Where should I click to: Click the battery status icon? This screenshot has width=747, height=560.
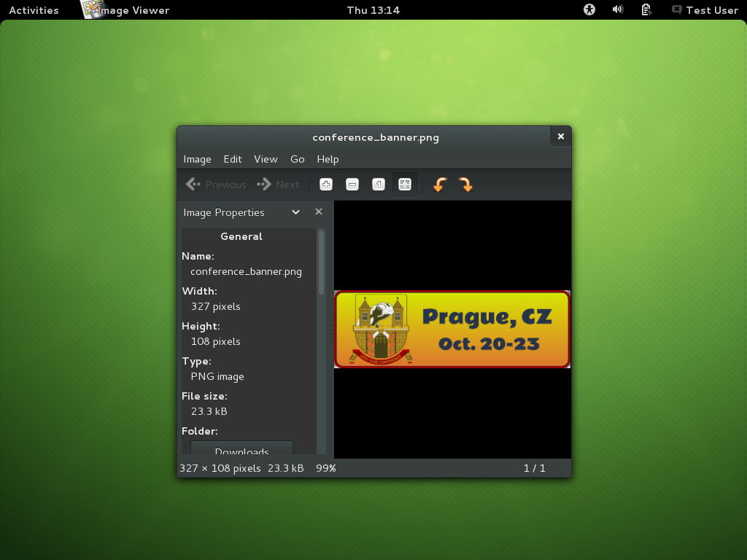(x=646, y=9)
